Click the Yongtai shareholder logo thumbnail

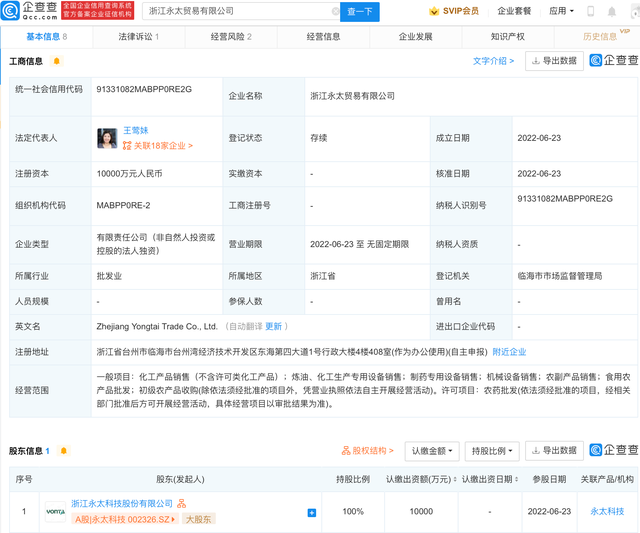pyautogui.click(x=55, y=511)
